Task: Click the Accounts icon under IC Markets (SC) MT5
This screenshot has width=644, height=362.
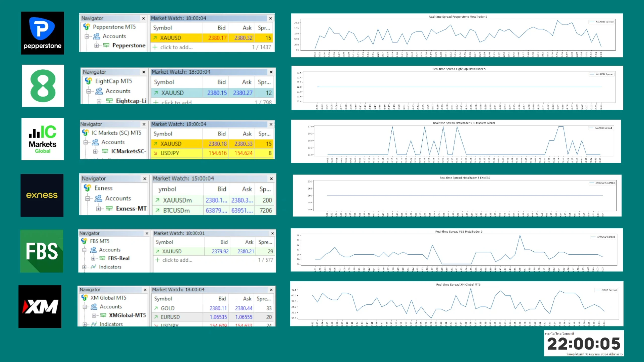Action: pos(95,142)
